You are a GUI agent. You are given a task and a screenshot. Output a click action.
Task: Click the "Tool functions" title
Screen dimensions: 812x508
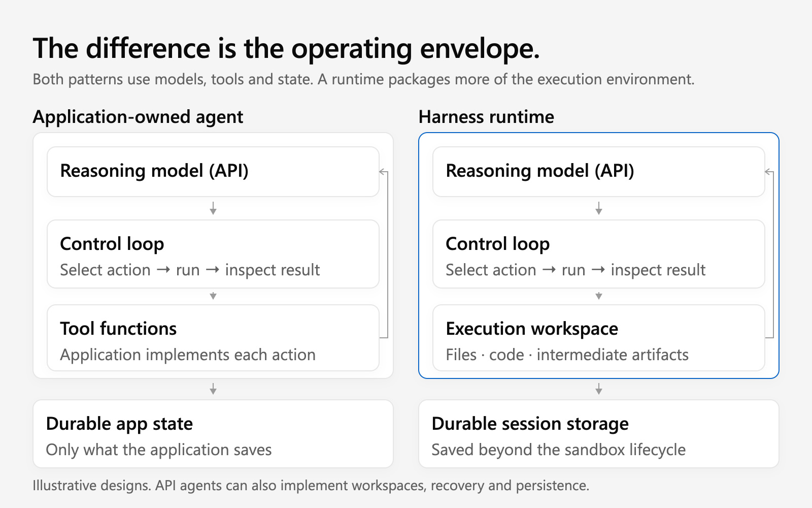pyautogui.click(x=118, y=329)
